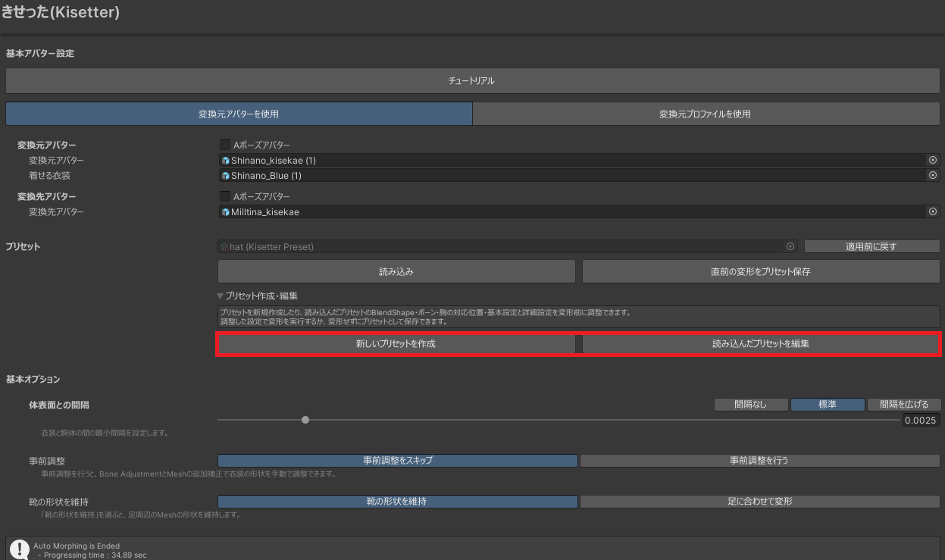Select 間隔なし spacing option
This screenshot has width=945, height=560.
tap(751, 405)
